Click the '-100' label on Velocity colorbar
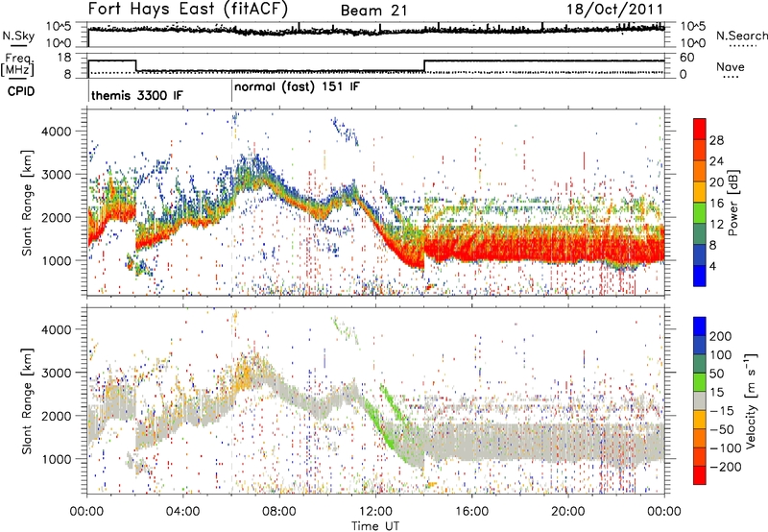The height and width of the screenshot is (532, 768). click(725, 448)
